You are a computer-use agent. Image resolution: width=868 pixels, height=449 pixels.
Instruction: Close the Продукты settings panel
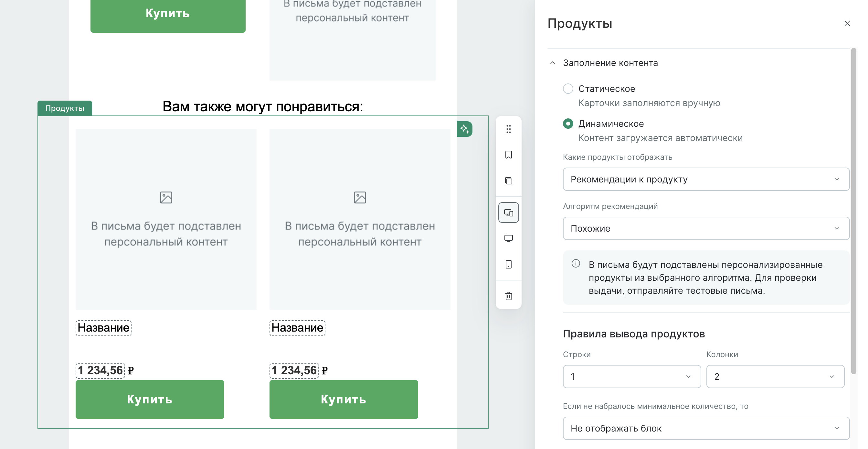click(x=847, y=23)
